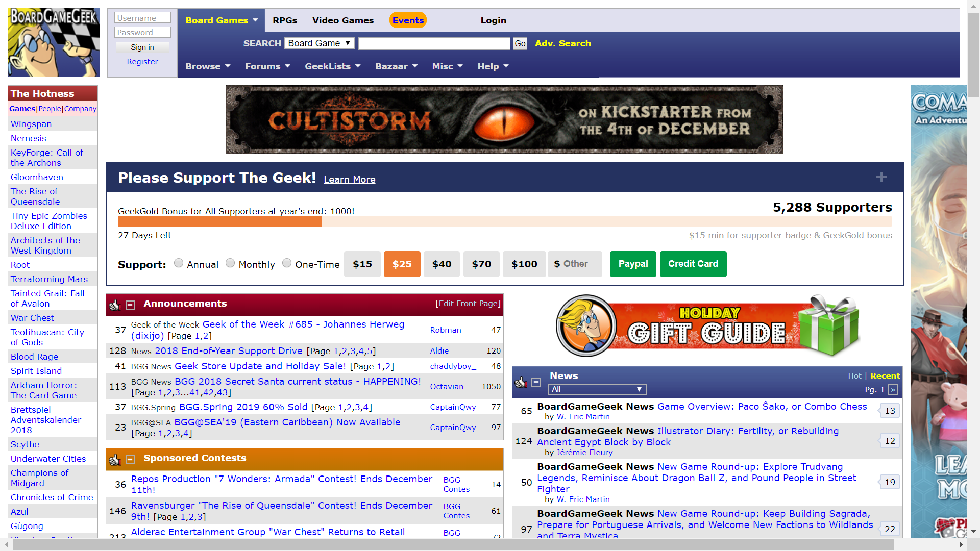Select the One-Time support radio button
980x551 pixels.
click(287, 263)
